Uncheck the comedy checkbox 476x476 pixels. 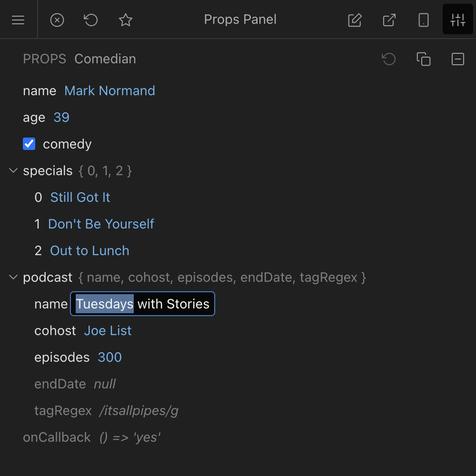[29, 144]
